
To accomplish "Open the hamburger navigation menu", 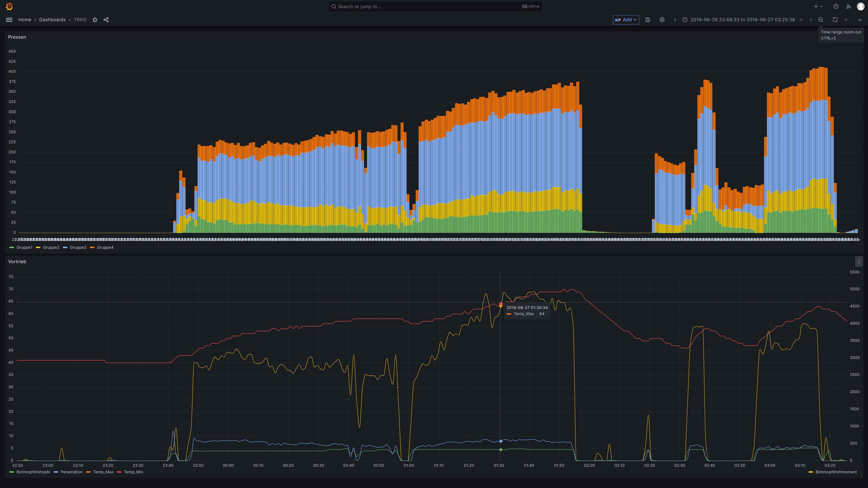I will tap(9, 20).
